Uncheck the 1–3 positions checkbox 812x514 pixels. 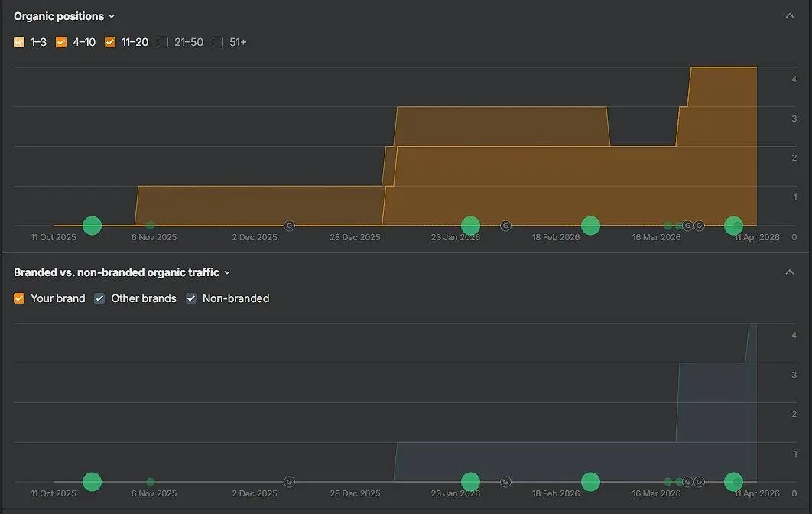[x=19, y=42]
